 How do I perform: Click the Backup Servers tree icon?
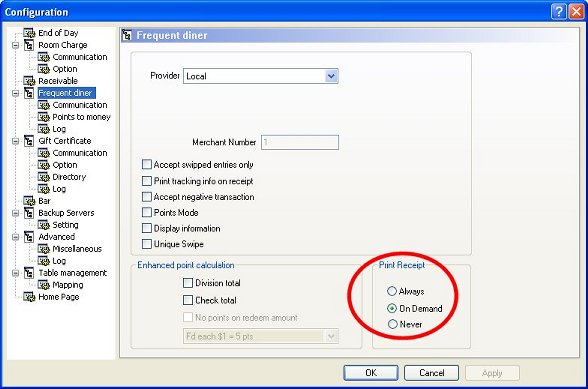tap(29, 213)
